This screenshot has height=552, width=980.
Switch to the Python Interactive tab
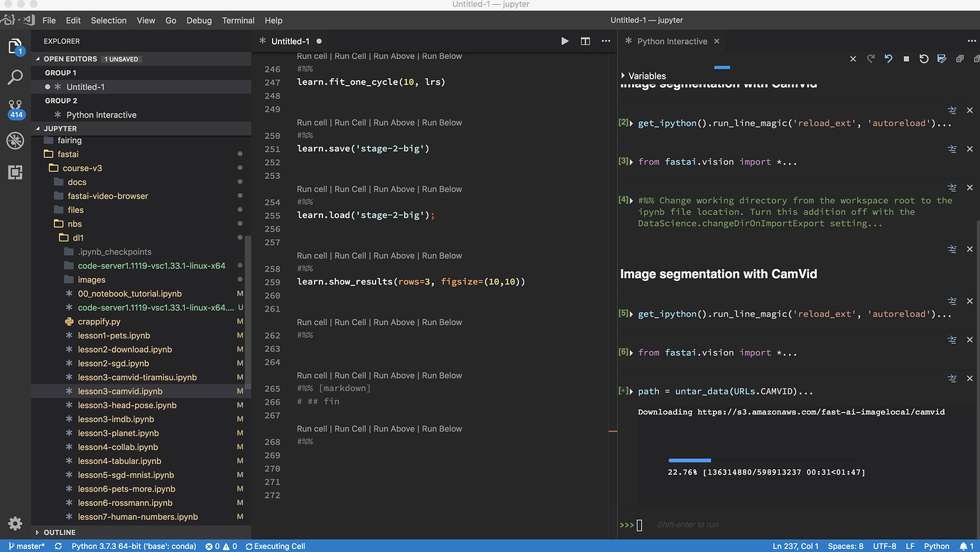672,41
